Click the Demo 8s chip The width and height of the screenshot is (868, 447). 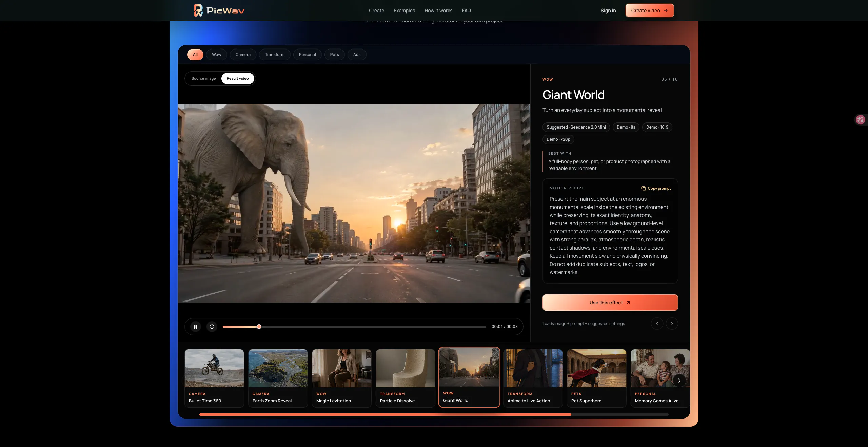click(x=626, y=127)
